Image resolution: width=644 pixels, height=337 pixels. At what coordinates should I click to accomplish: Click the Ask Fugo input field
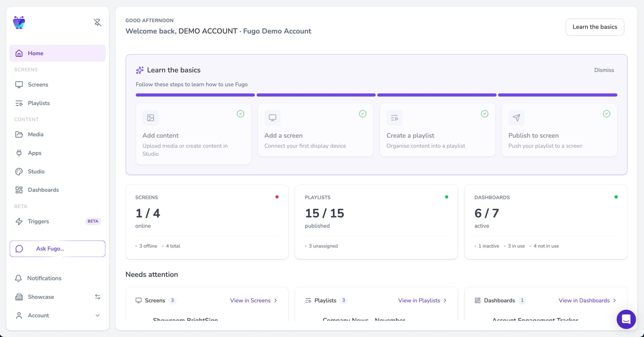pos(57,249)
